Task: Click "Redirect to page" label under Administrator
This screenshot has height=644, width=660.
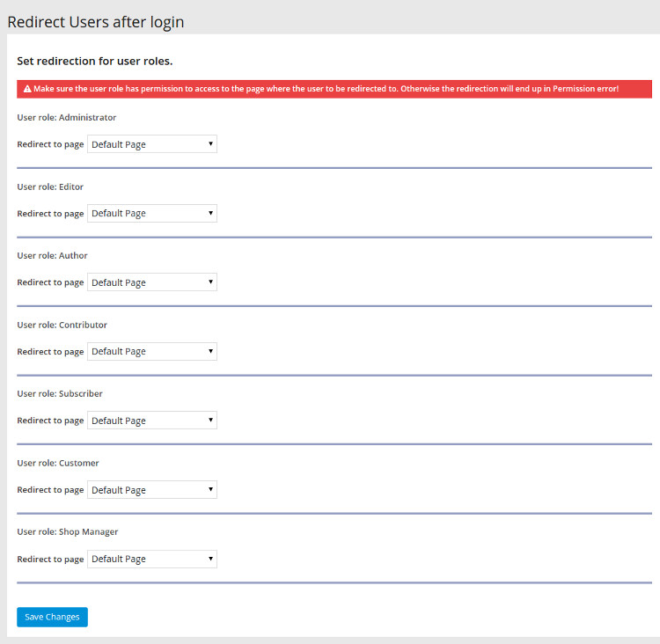Action: tap(50, 144)
